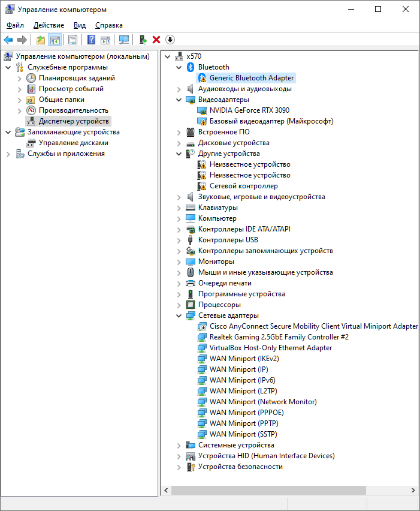Click Контроллеры IDE ATA/ATAPI label
This screenshot has width=420, height=511.
(x=244, y=229)
